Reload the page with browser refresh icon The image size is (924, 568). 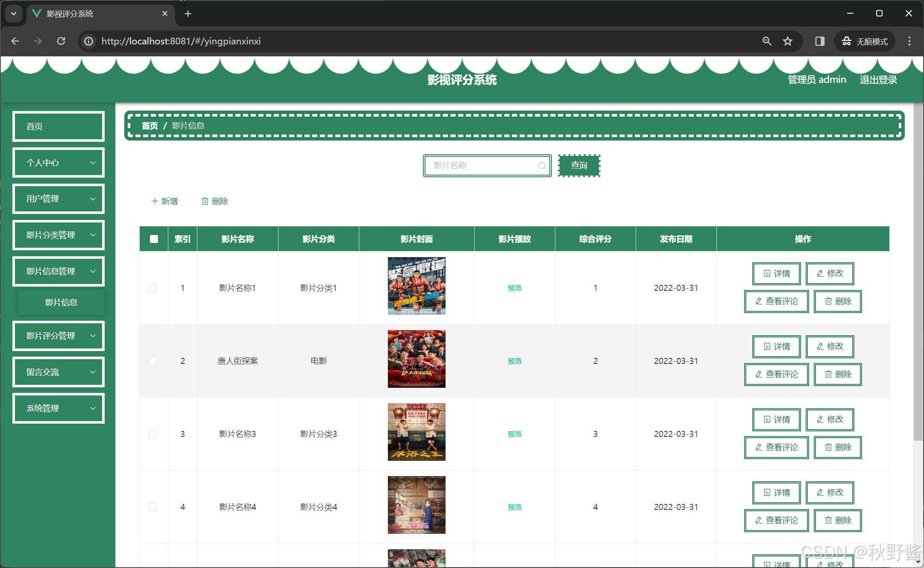pyautogui.click(x=61, y=41)
